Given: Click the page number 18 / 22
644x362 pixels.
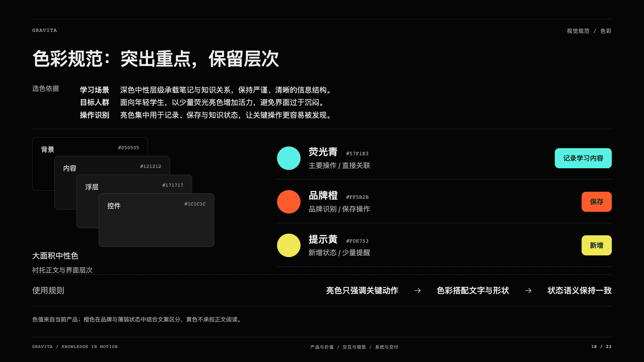Looking at the screenshot, I should pos(601,347).
